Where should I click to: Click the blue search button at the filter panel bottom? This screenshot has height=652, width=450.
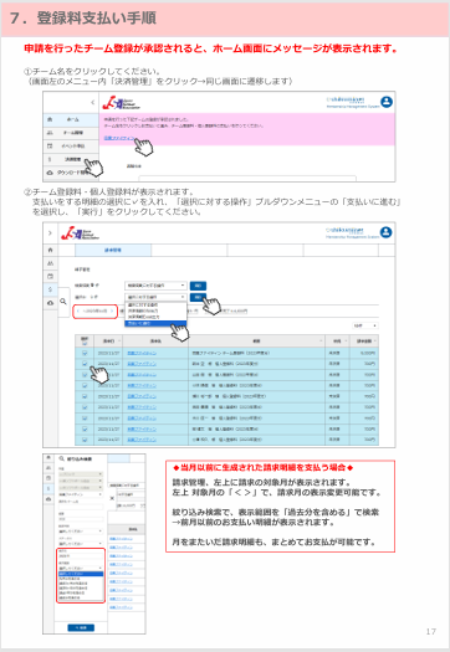81,627
